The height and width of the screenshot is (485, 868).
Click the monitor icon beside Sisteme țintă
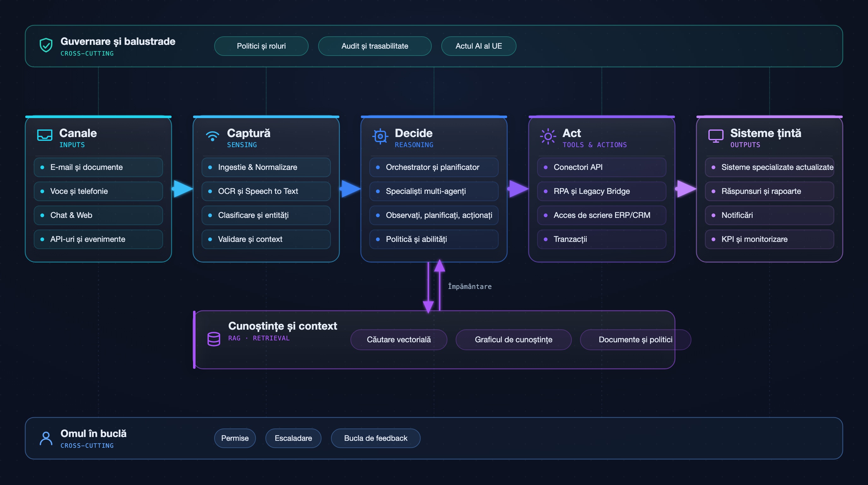[x=716, y=136]
